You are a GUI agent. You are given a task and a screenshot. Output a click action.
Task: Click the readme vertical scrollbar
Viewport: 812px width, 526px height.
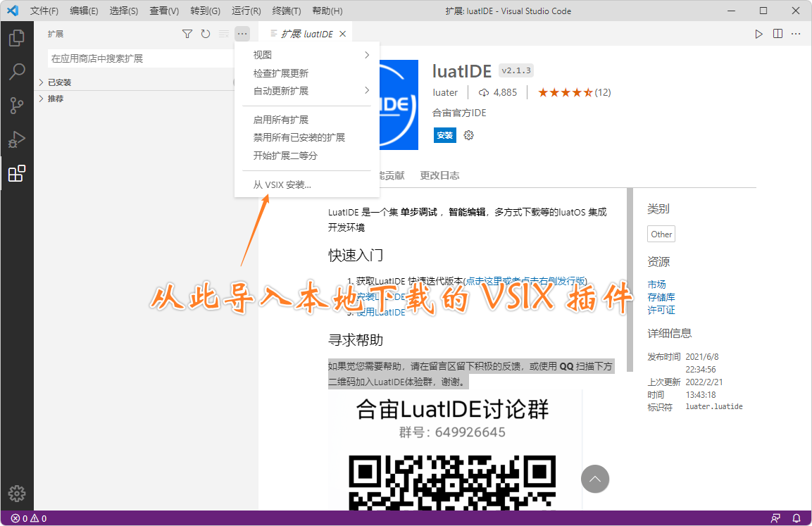point(630,280)
